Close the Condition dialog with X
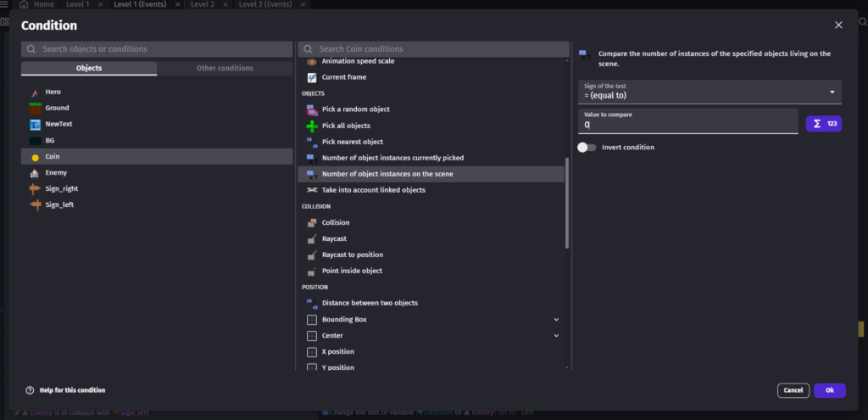868x420 pixels. [838, 25]
